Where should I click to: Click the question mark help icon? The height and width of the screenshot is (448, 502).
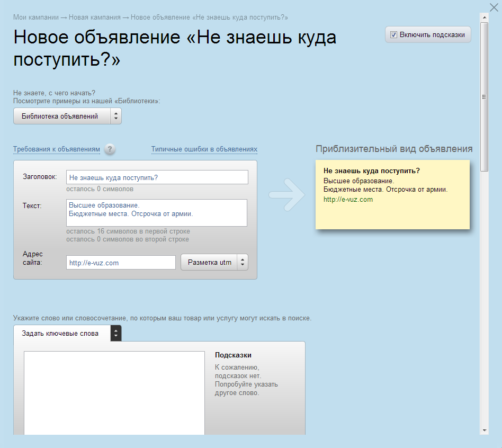[x=110, y=149]
